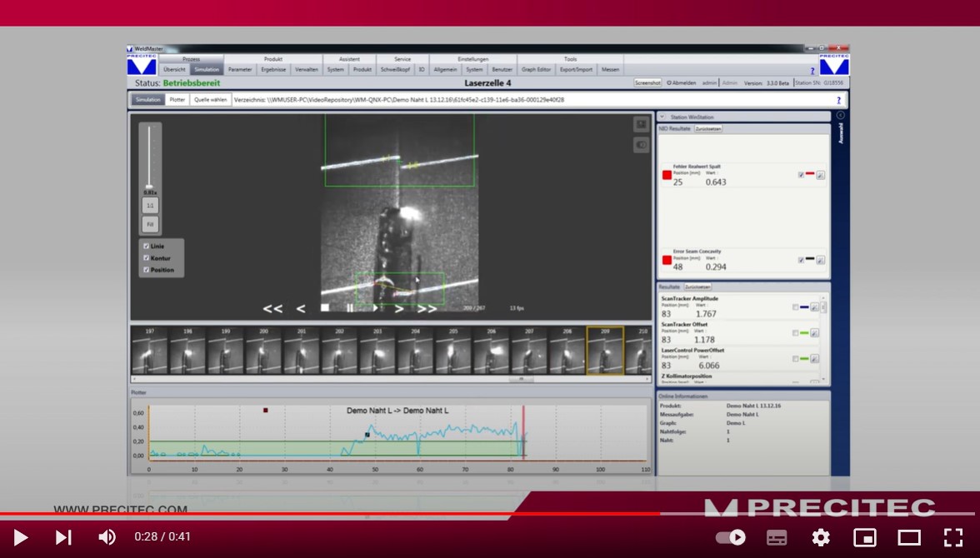
Task: Enter fullscreen video mode
Action: tap(953, 537)
